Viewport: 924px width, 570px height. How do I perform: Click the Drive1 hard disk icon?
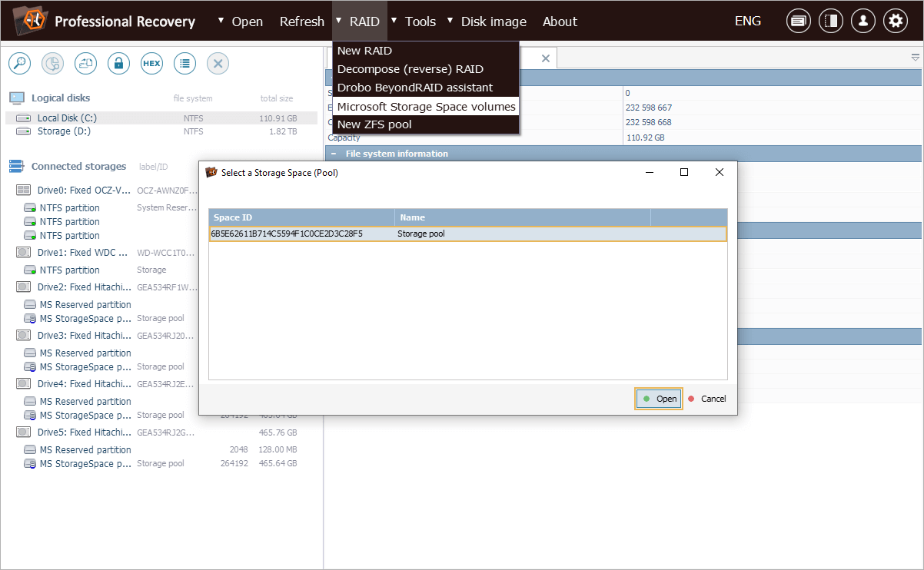pyautogui.click(x=24, y=252)
